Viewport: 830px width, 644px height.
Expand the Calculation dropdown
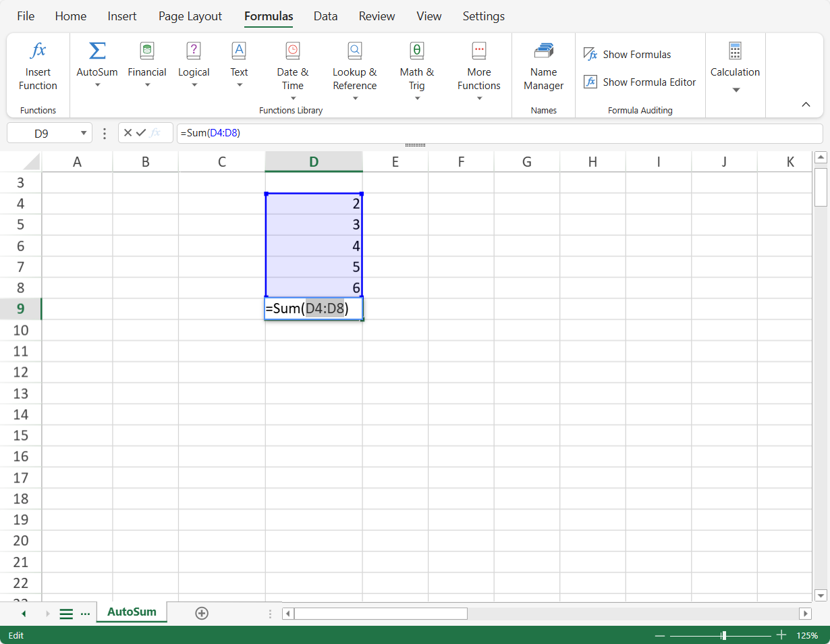[736, 90]
